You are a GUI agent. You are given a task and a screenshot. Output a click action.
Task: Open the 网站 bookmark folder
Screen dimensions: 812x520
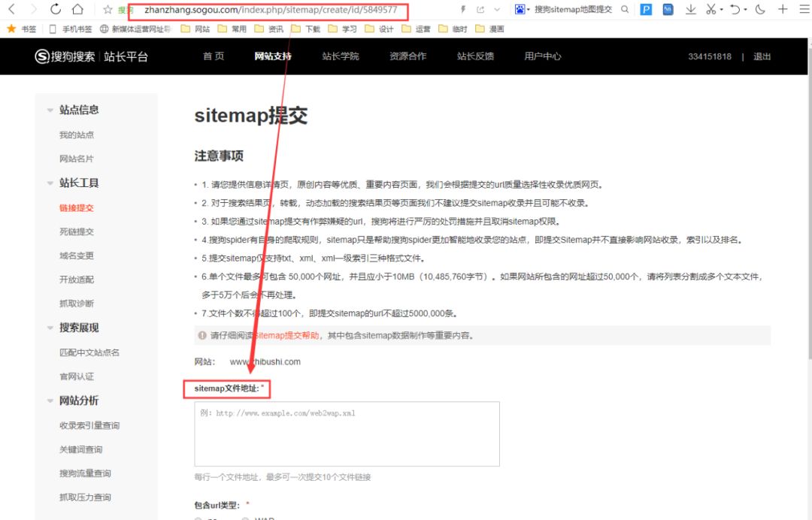click(x=195, y=29)
